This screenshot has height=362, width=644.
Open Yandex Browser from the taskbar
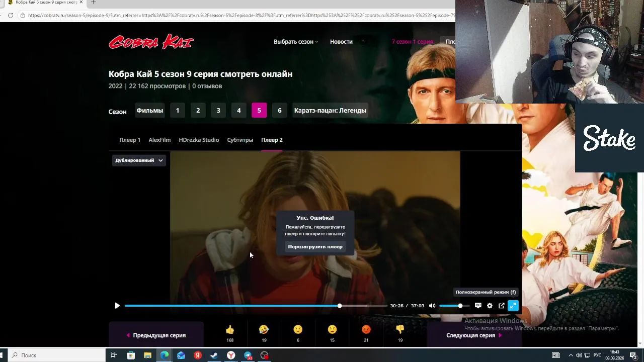(x=231, y=355)
